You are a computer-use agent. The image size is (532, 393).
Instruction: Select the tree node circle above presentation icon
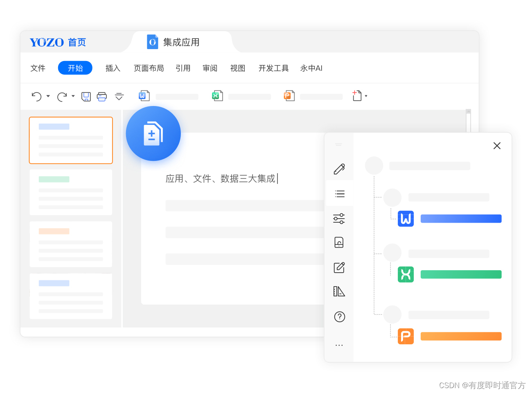[392, 314]
